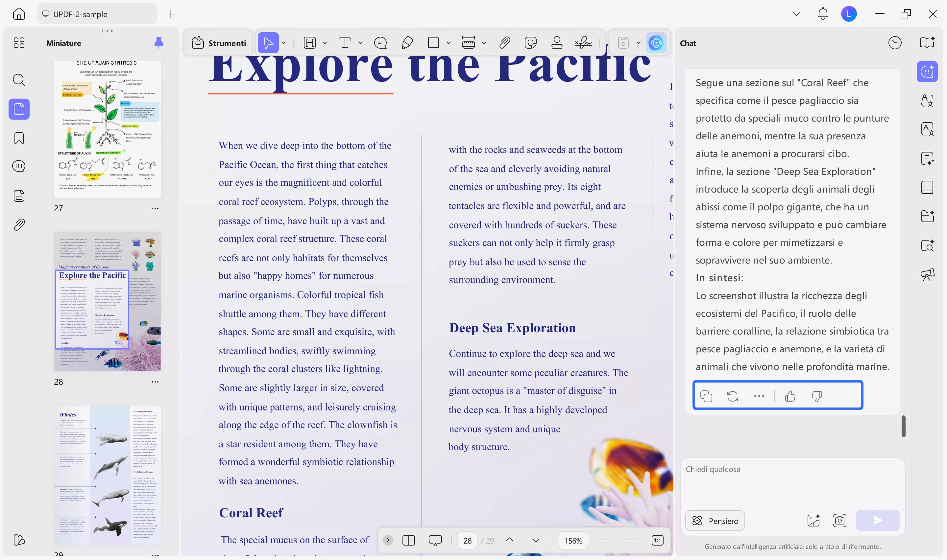The image size is (947, 560).
Task: Select the pencil markup tool
Action: tap(407, 43)
